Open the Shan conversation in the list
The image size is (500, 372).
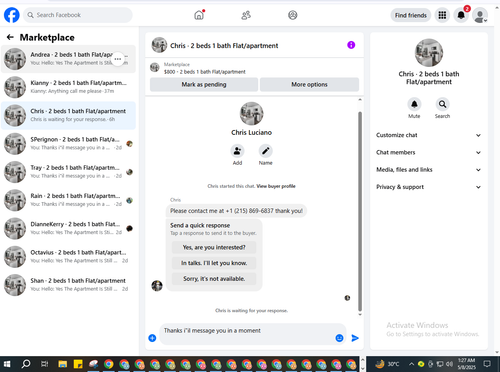[68, 285]
